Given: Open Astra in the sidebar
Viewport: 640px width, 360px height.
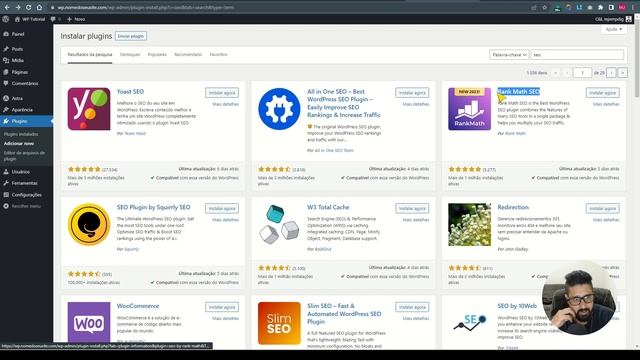Looking at the screenshot, I should 17,98.
